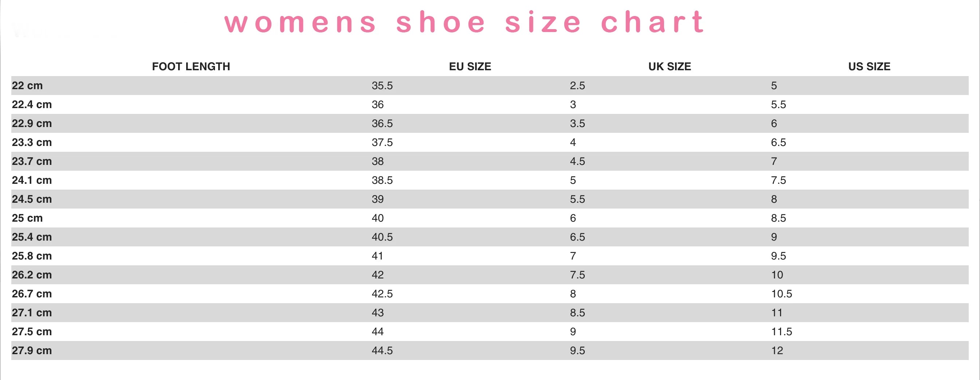Select the US size 10.5 cell
The height and width of the screenshot is (380, 980).
tap(781, 294)
